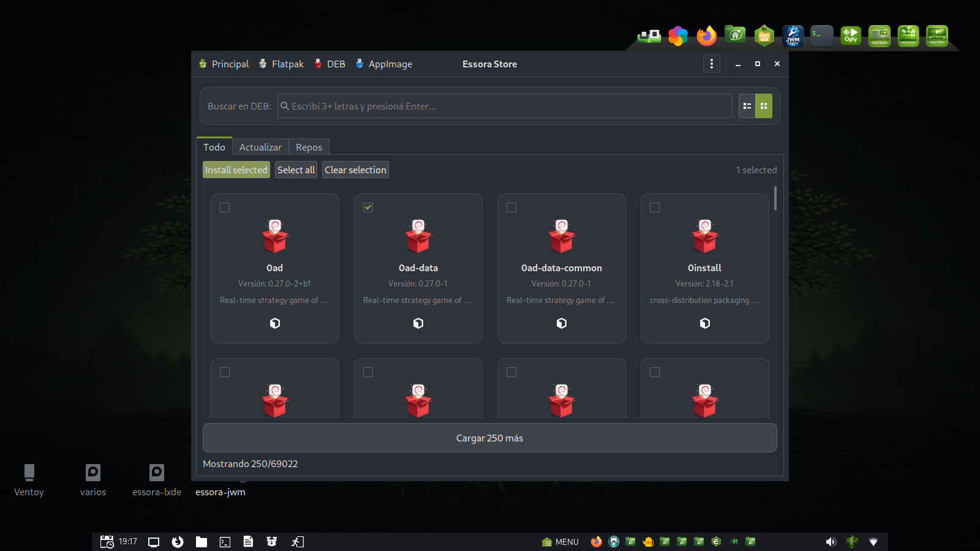Select the Todo tab

tap(214, 147)
